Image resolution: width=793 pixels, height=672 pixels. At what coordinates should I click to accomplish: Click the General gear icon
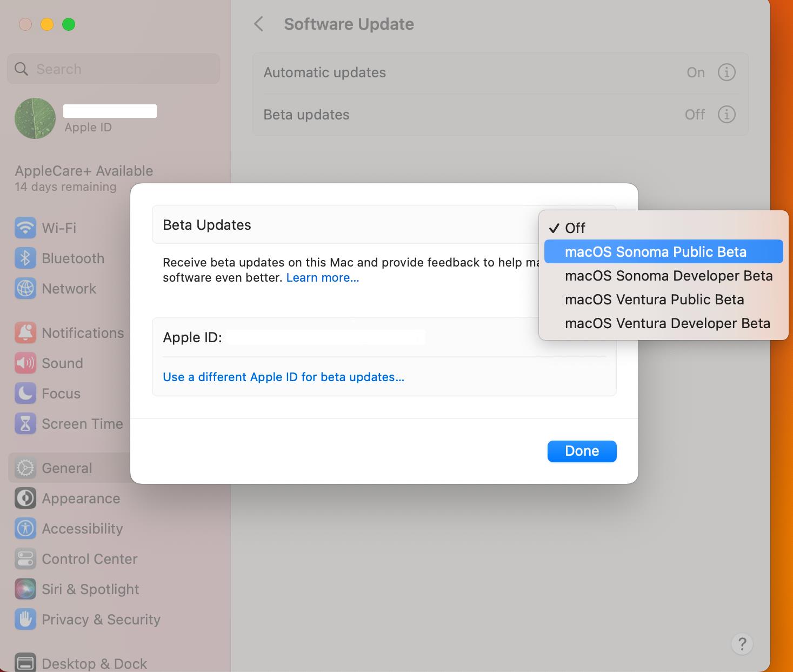point(25,468)
